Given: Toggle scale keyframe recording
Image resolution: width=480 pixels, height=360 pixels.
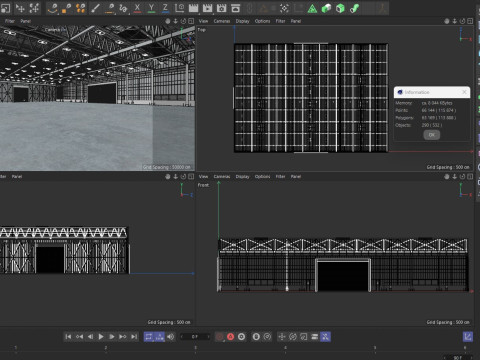Looking at the screenshot, I should click(304, 337).
